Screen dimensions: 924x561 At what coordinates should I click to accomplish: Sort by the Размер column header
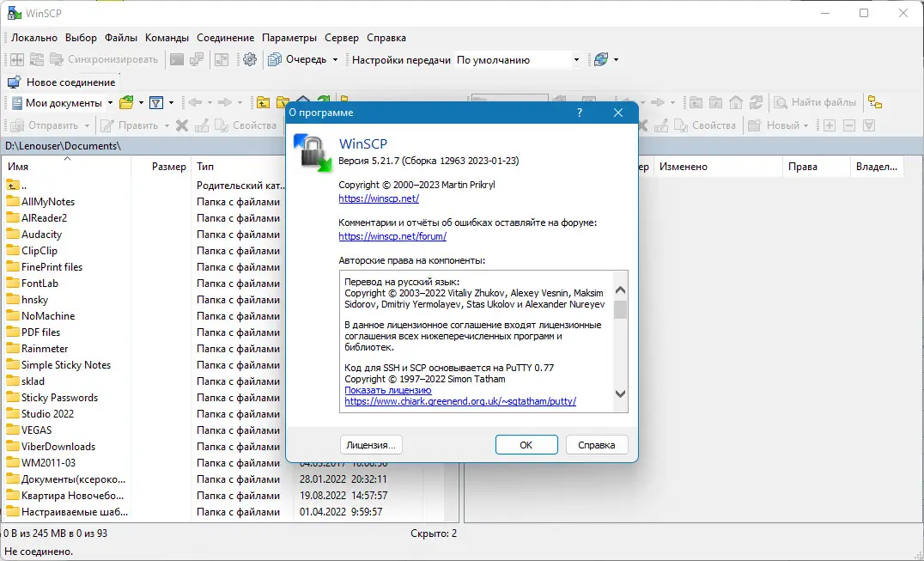click(161, 167)
